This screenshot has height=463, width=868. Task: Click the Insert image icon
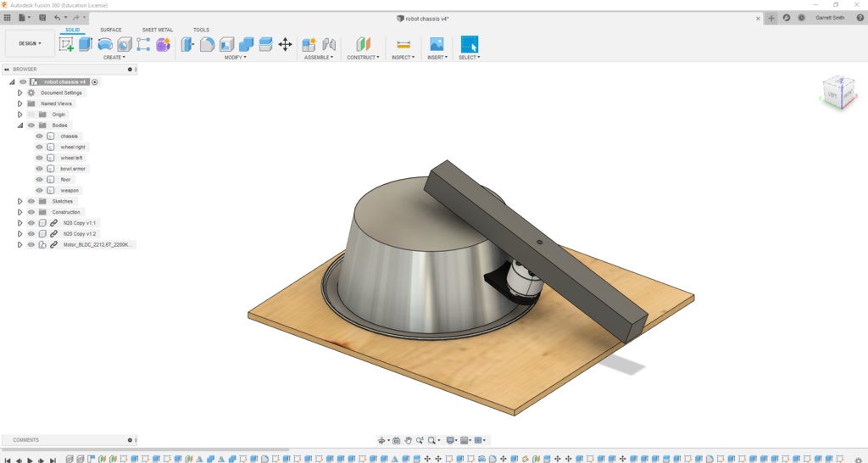pyautogui.click(x=437, y=44)
